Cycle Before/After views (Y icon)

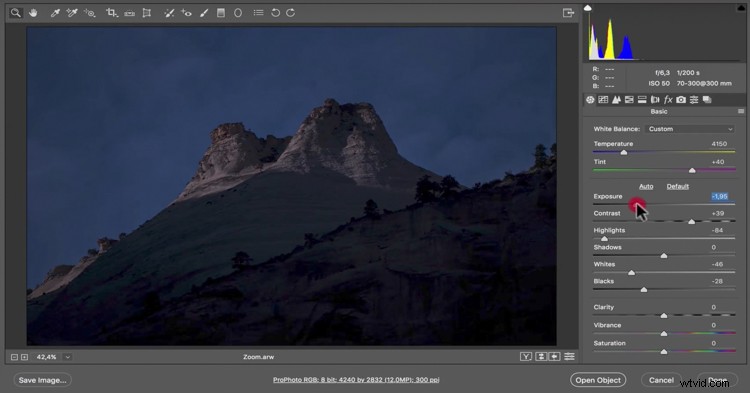tap(526, 357)
